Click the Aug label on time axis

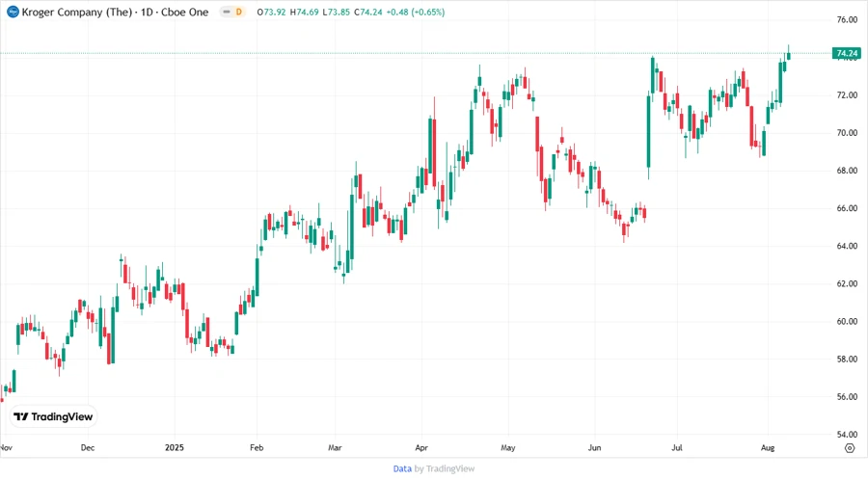768,447
